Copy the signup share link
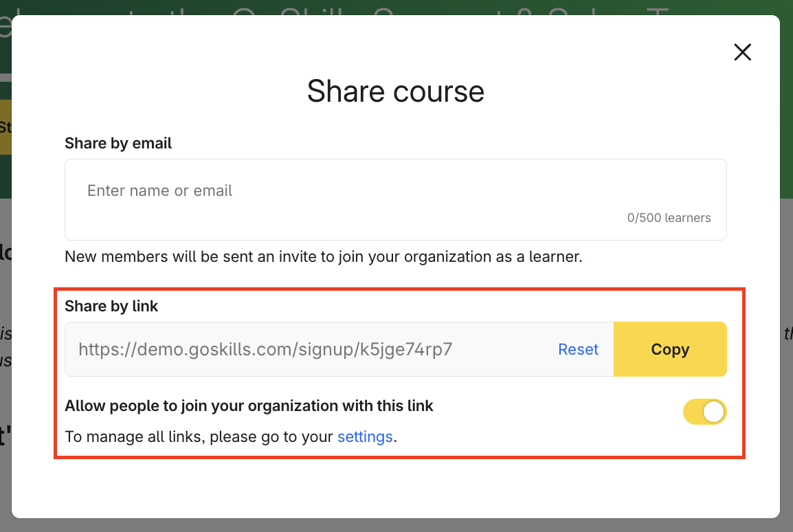This screenshot has width=793, height=532. pyautogui.click(x=670, y=349)
